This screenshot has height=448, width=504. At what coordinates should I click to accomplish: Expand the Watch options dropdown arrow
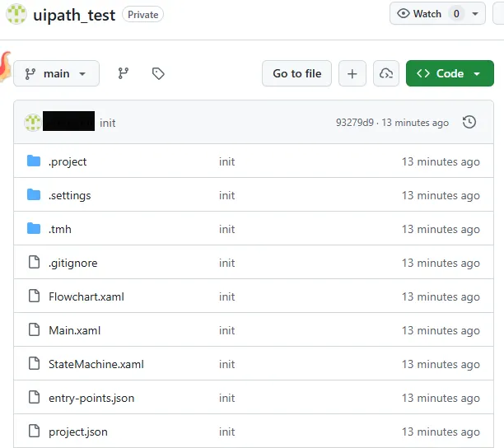(x=475, y=14)
